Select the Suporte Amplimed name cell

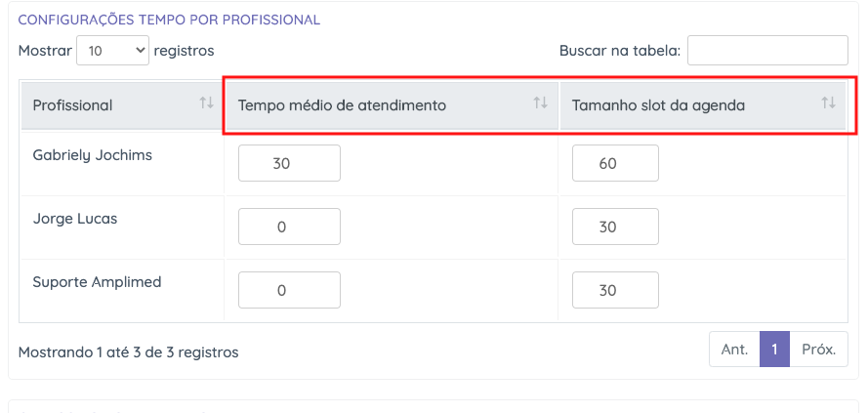tap(97, 282)
